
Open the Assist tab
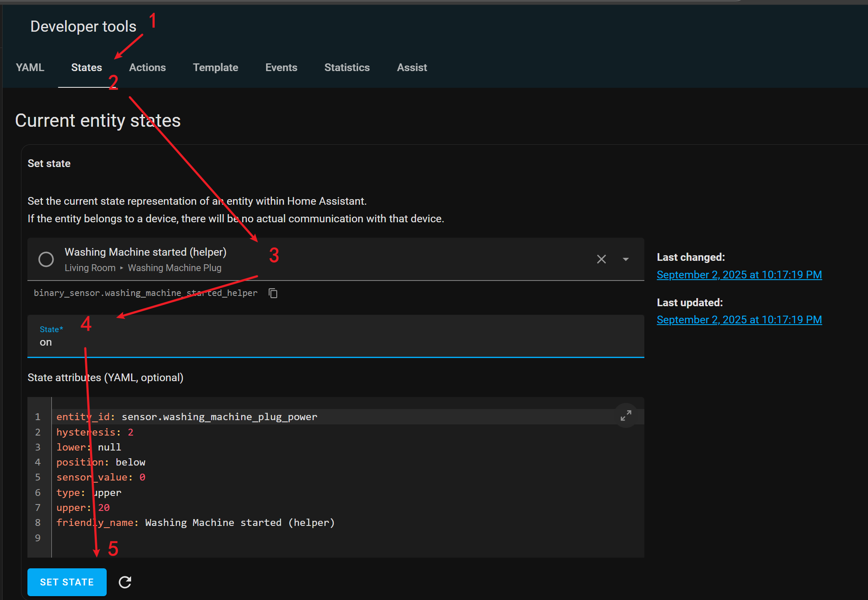click(412, 67)
